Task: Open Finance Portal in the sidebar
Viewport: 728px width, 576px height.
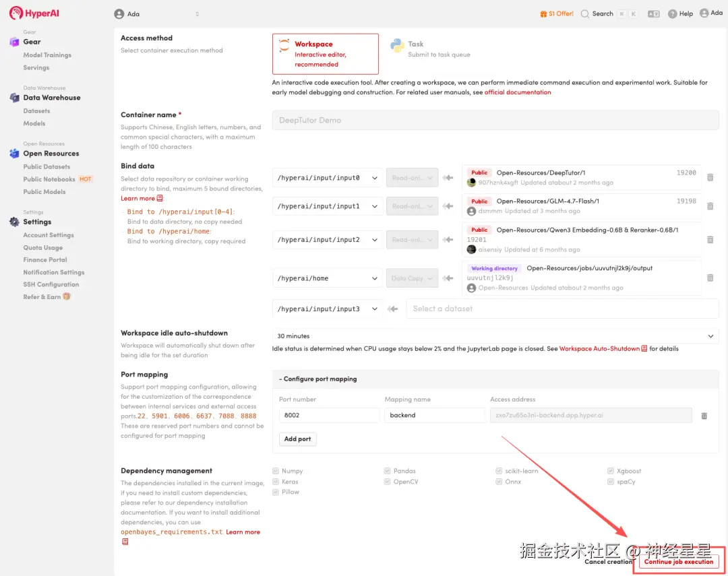Action: tap(45, 259)
